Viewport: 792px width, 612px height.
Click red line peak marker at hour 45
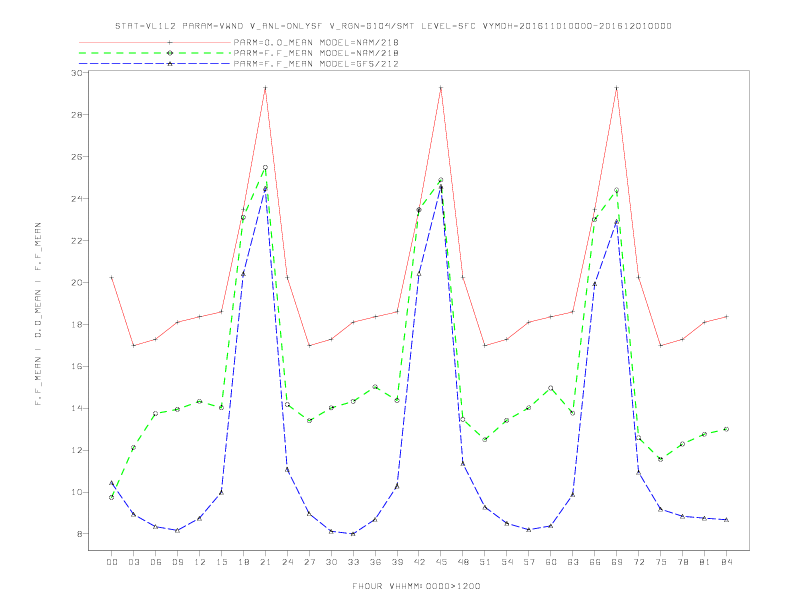[x=441, y=88]
